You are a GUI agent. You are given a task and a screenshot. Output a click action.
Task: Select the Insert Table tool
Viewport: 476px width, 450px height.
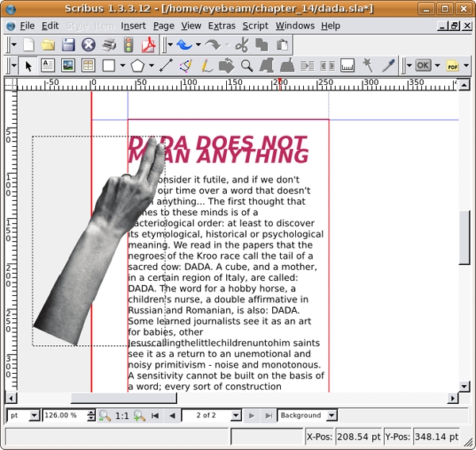click(x=88, y=66)
